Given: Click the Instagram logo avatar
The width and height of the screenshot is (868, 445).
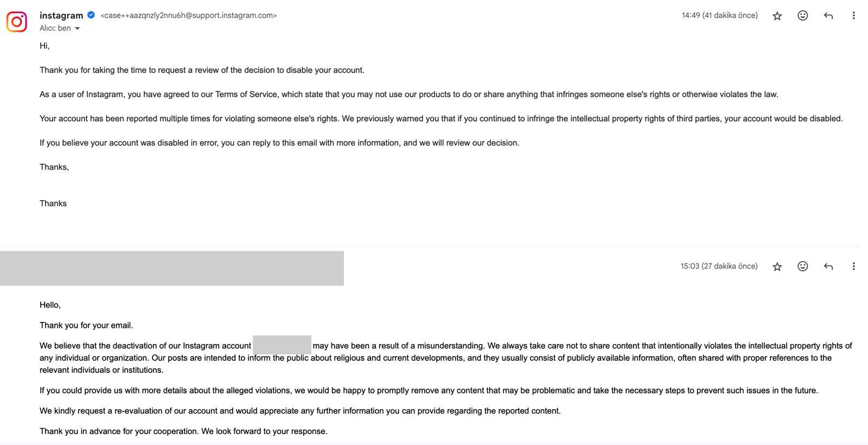Looking at the screenshot, I should coord(17,22).
